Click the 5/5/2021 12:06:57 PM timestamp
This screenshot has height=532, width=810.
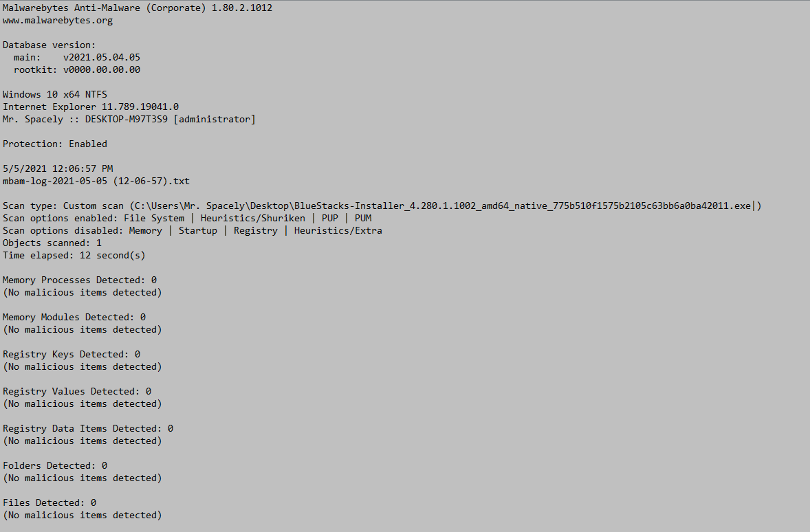[58, 169]
